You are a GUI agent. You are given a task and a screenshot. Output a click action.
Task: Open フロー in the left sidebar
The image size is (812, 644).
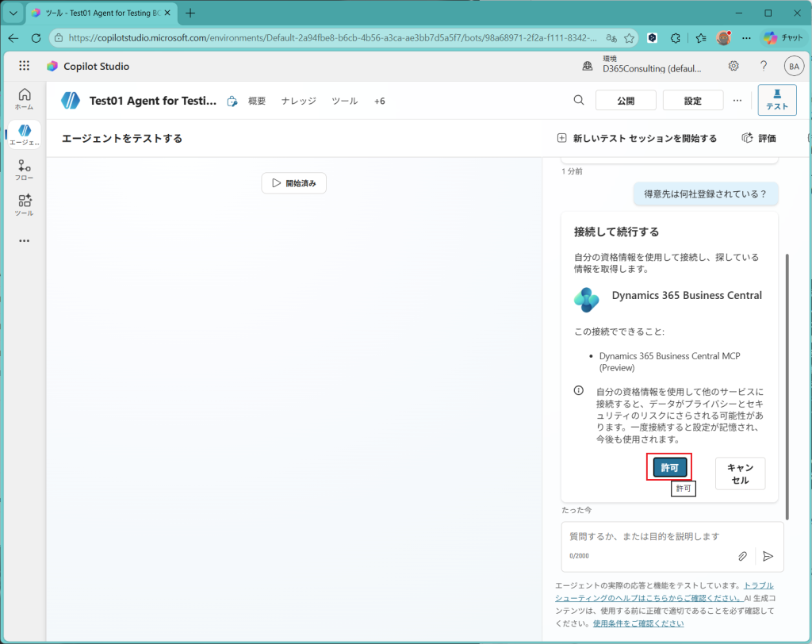click(24, 170)
